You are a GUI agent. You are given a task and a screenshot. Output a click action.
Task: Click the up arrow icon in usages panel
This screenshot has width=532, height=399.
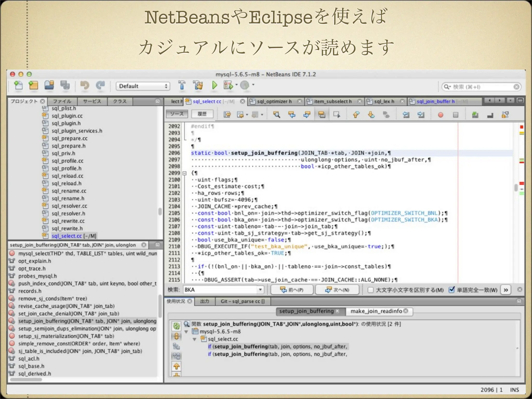click(176, 366)
